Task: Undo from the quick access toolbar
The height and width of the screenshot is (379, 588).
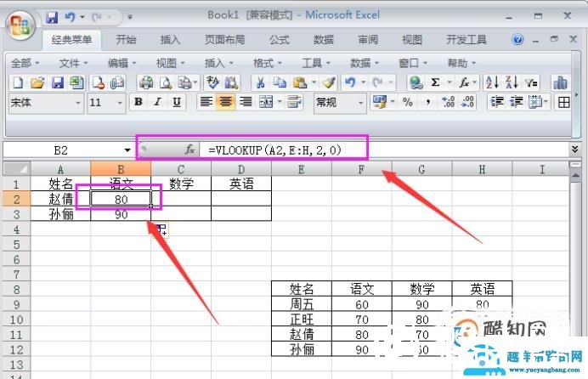Action: click(x=70, y=17)
